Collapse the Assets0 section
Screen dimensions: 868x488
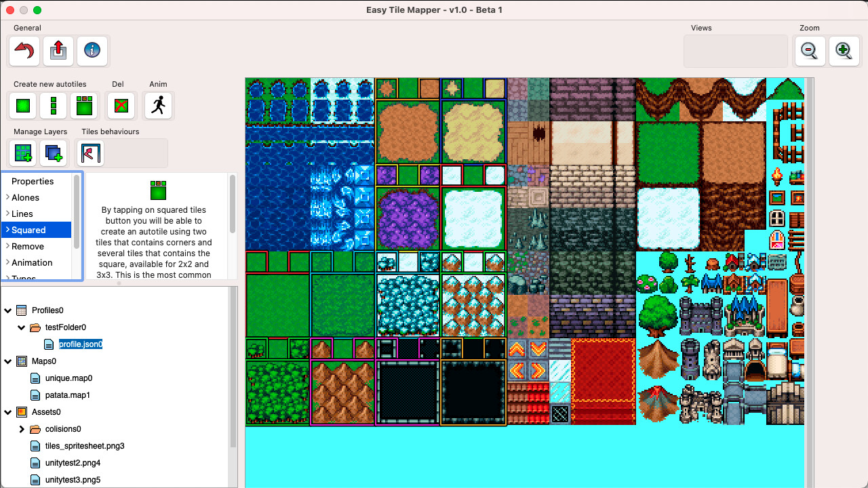[8, 411]
